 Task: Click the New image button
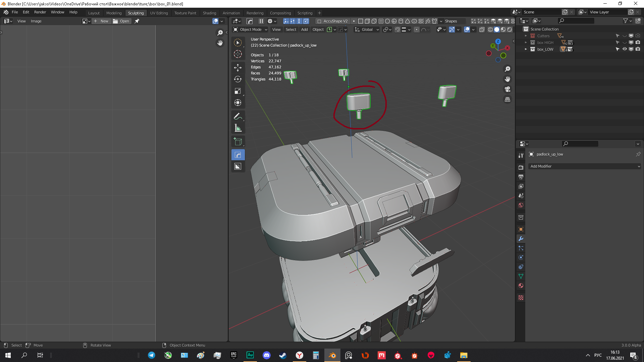point(101,21)
